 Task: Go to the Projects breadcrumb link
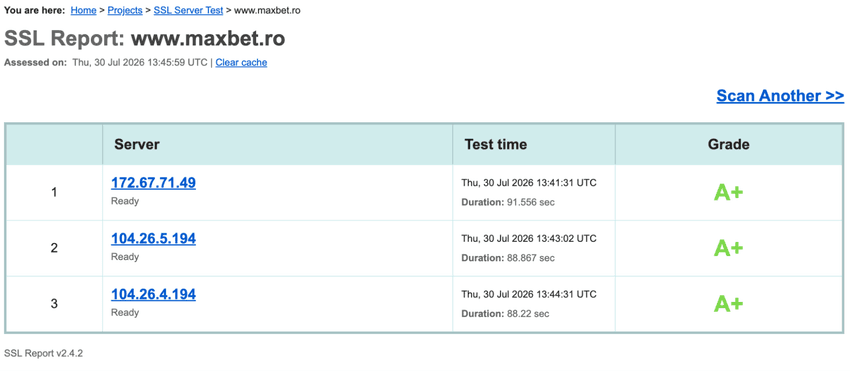coord(125,10)
